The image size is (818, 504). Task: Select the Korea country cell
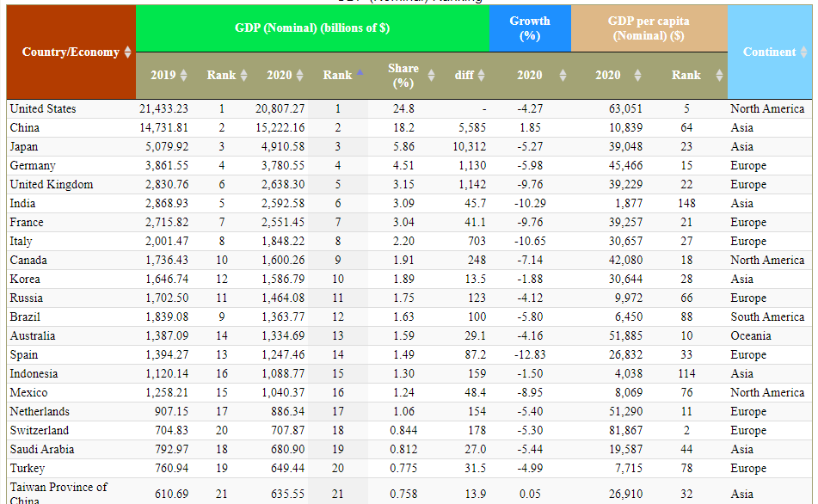[71, 280]
